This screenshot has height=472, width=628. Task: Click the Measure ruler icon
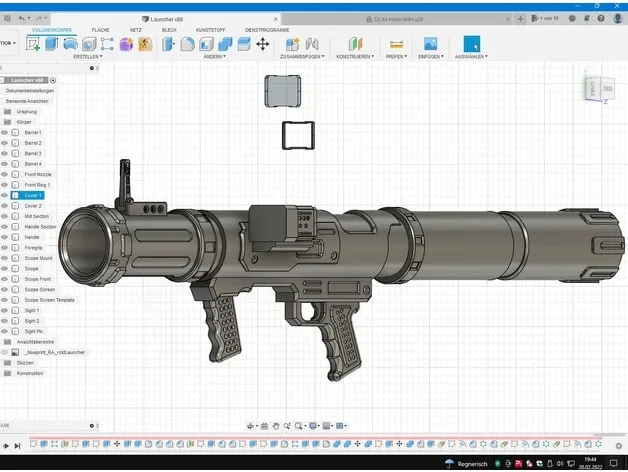coord(396,44)
